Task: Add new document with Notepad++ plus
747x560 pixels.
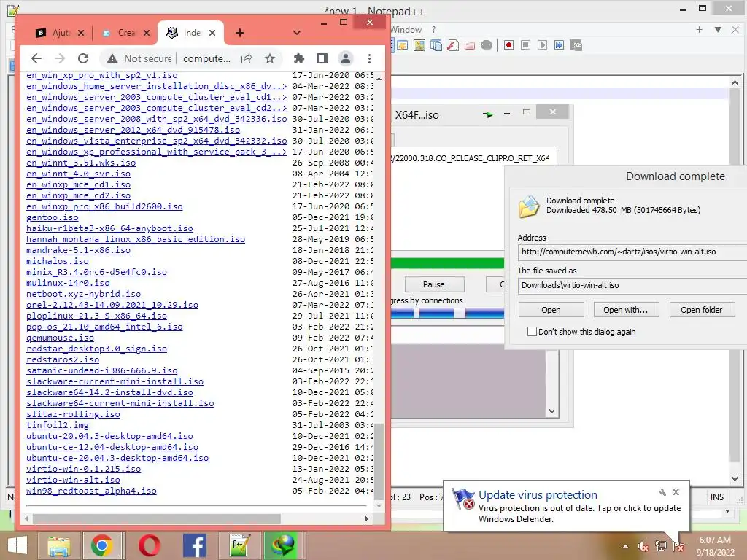Action: point(699,29)
